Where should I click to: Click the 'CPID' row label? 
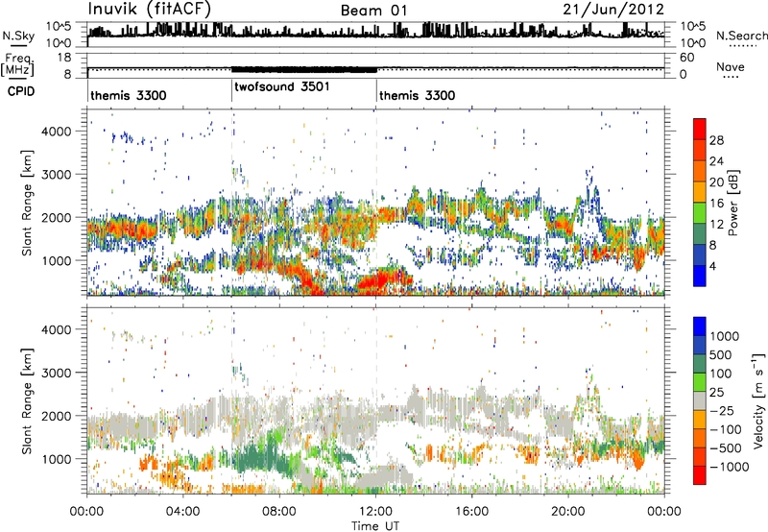tap(21, 91)
